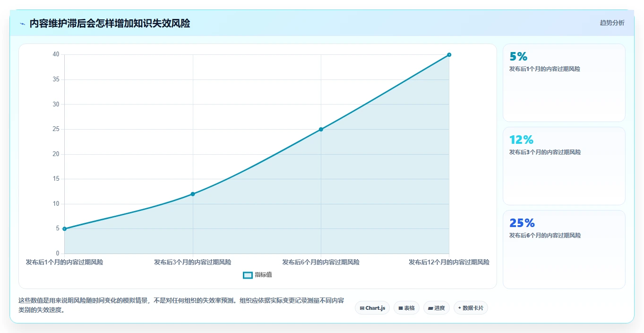The image size is (644, 333).
Task: Click card label 发布后6个月的内容过期风险
Action: (545, 236)
